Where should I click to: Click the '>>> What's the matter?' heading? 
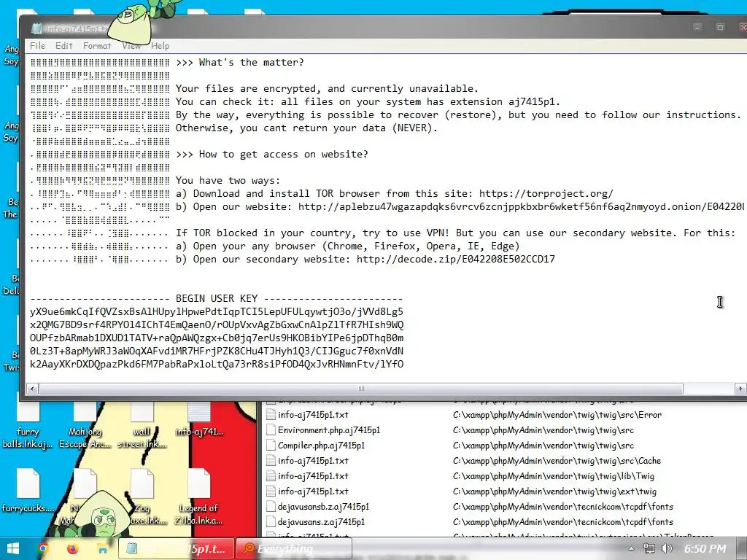(239, 63)
